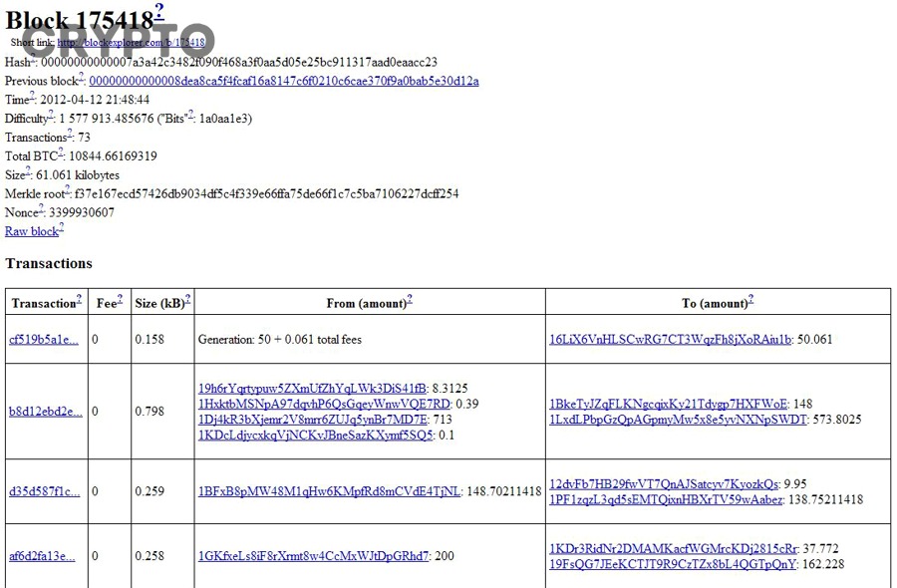Open the blockexplorer.com short link
The height and width of the screenshot is (588, 897).
132,43
